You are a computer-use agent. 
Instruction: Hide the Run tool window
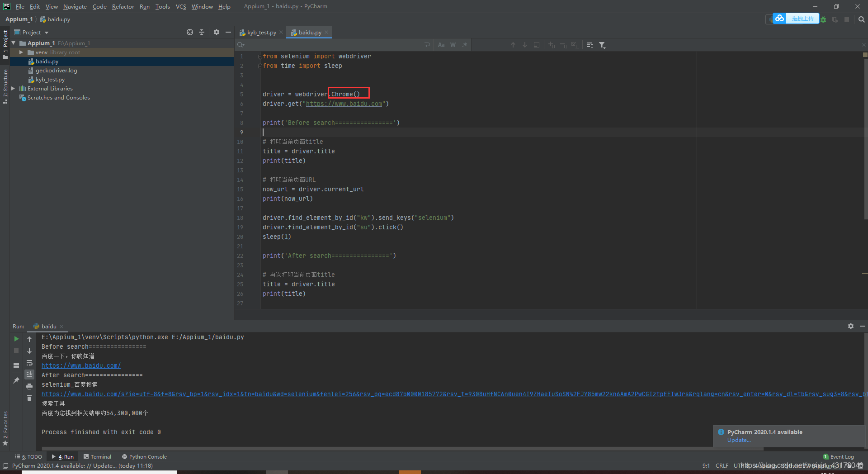click(863, 326)
